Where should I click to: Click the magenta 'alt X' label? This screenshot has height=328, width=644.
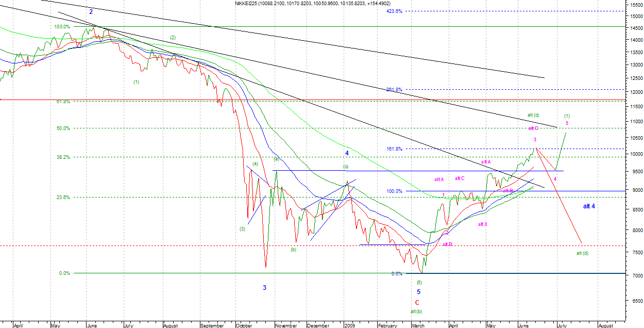[x=482, y=224]
